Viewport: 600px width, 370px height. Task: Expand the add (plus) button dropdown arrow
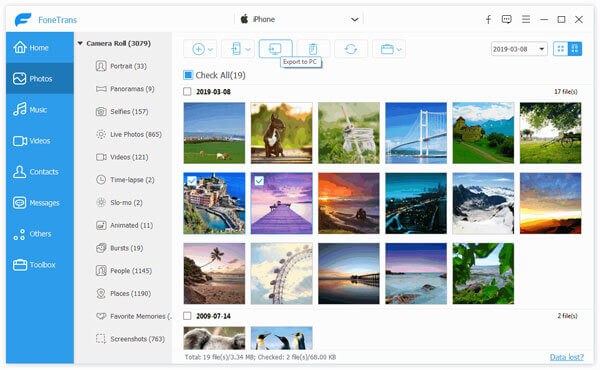click(x=210, y=49)
